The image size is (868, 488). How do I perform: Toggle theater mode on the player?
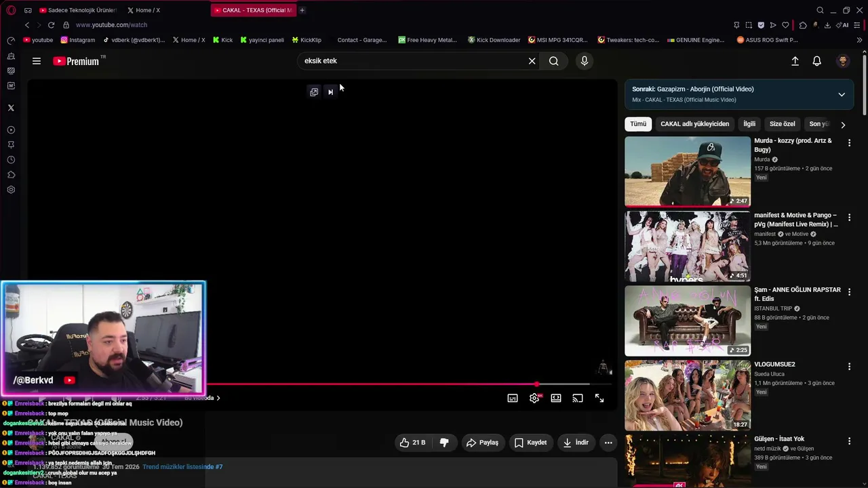coord(556,398)
